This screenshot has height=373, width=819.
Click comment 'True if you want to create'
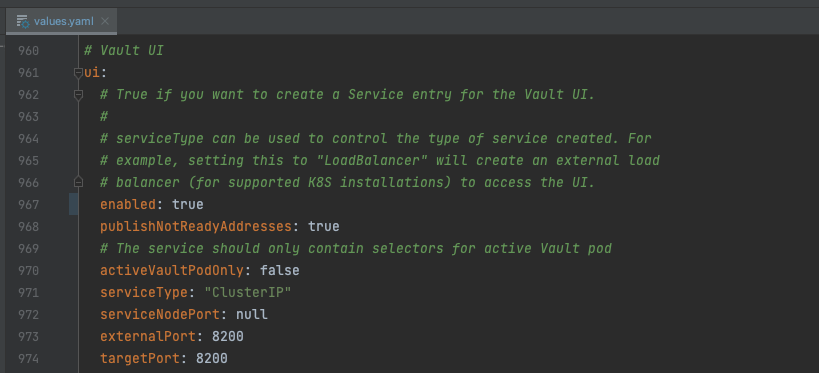point(348,95)
